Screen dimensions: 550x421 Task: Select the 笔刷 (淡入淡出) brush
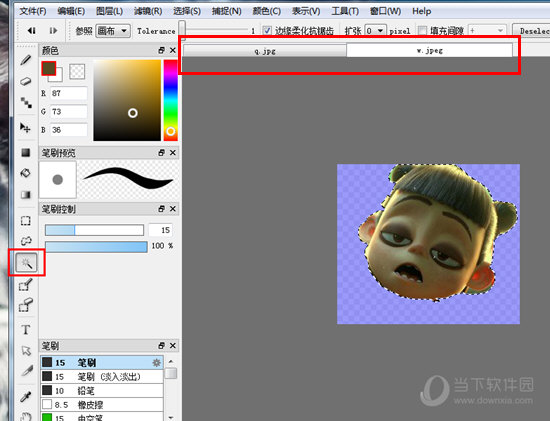point(102,376)
